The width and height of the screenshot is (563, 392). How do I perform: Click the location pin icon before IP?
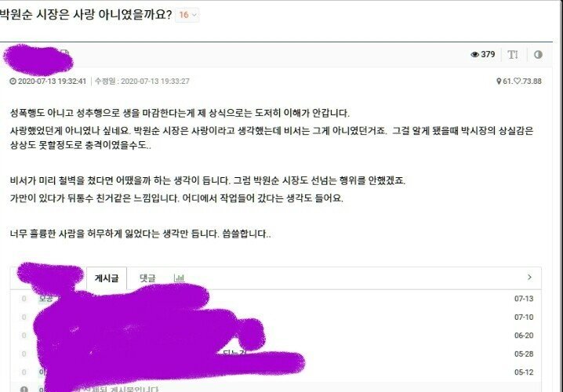499,82
